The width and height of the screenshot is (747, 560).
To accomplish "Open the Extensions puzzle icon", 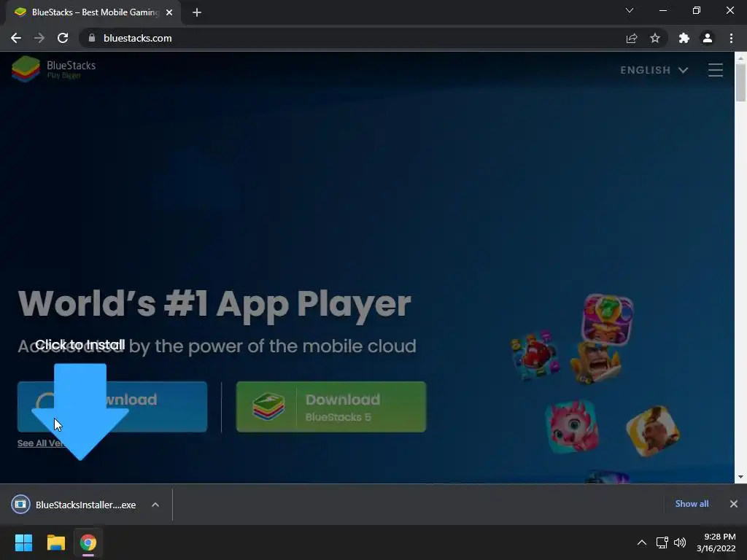I will pyautogui.click(x=684, y=38).
